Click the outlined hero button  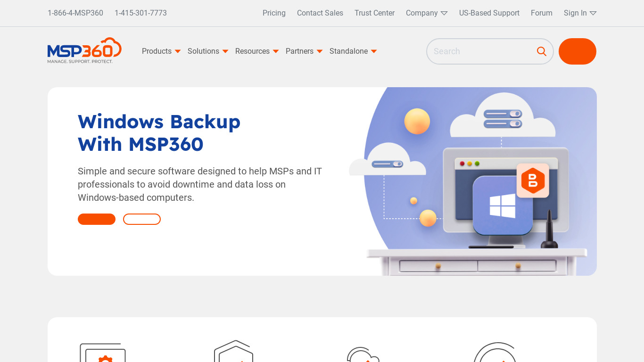[x=142, y=219]
